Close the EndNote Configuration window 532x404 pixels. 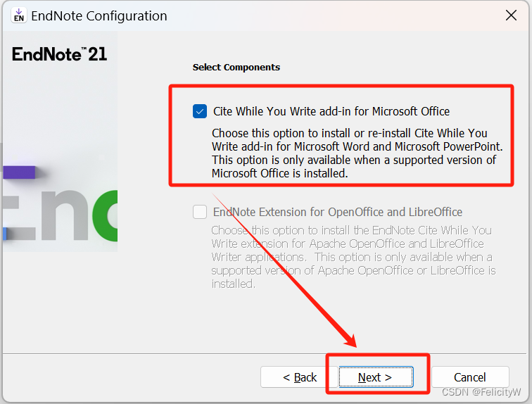511,15
